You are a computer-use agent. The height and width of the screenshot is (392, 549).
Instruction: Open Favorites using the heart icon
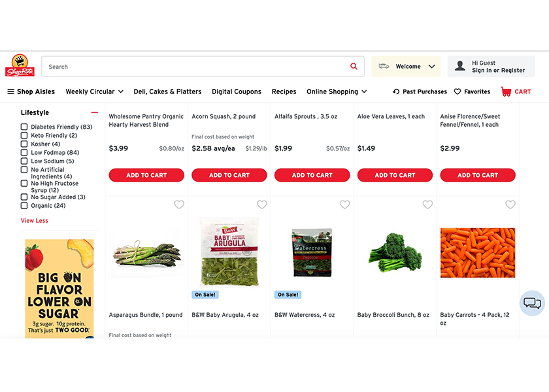pos(458,91)
